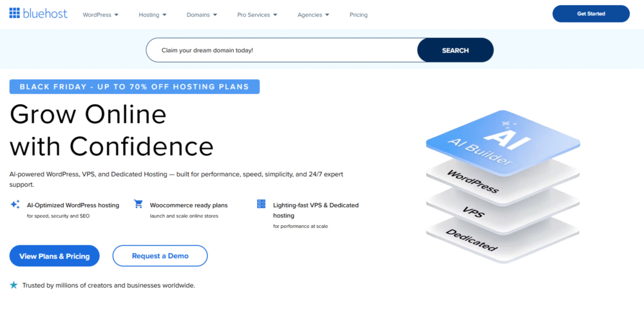
Task: Click the sparkle icon beside AI-Optimized WordPress hosting
Action: click(15, 204)
